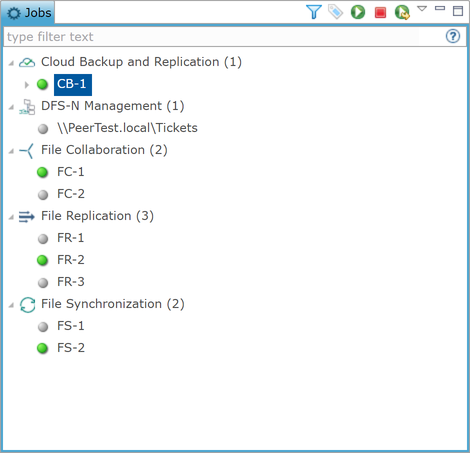Screen dimensions: 470x453
Task: Click the DFS-N Management icon
Action: click(27, 107)
